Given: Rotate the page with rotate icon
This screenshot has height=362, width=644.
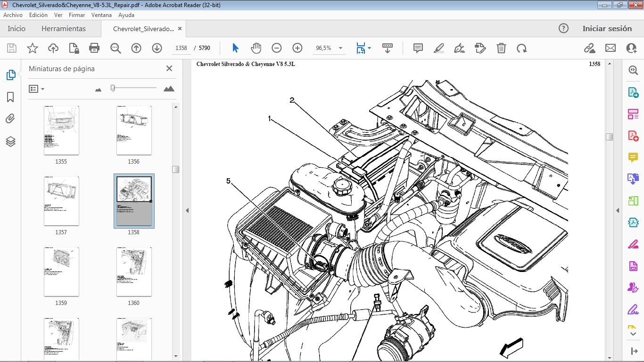Looking at the screenshot, I should 521,48.
